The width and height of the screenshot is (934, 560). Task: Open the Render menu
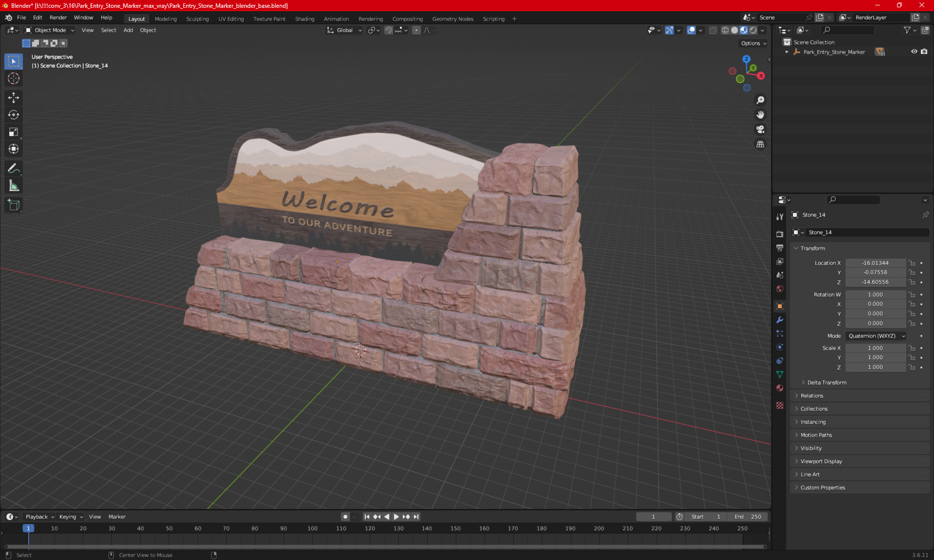tap(58, 17)
